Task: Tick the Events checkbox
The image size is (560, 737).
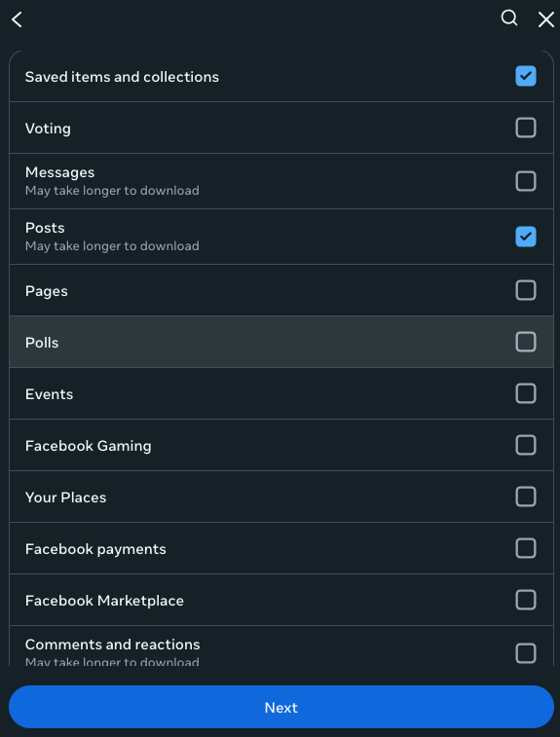Action: (526, 393)
